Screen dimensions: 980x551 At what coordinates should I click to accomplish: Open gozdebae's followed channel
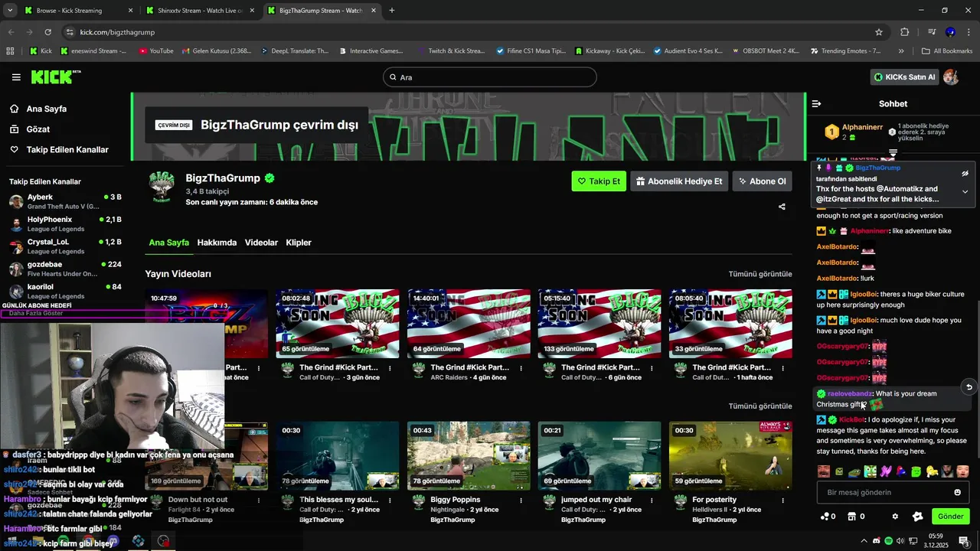(65, 269)
